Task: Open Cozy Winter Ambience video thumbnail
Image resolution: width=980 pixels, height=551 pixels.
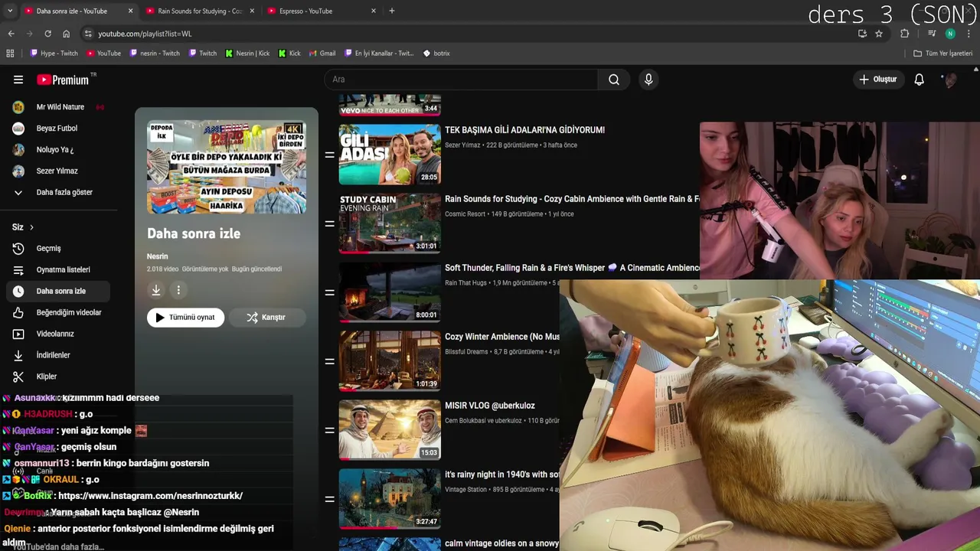Action: click(390, 361)
